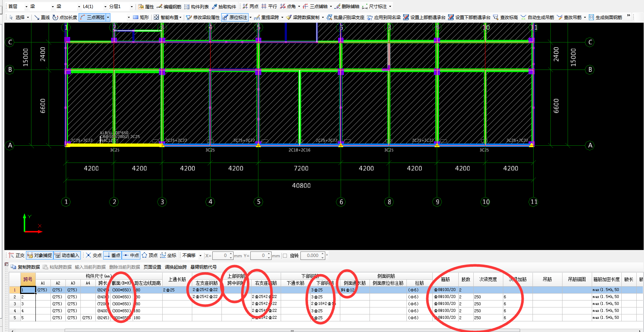The width and height of the screenshot is (644, 332).
Task: Open the 构件列表 component list
Action: point(196,7)
